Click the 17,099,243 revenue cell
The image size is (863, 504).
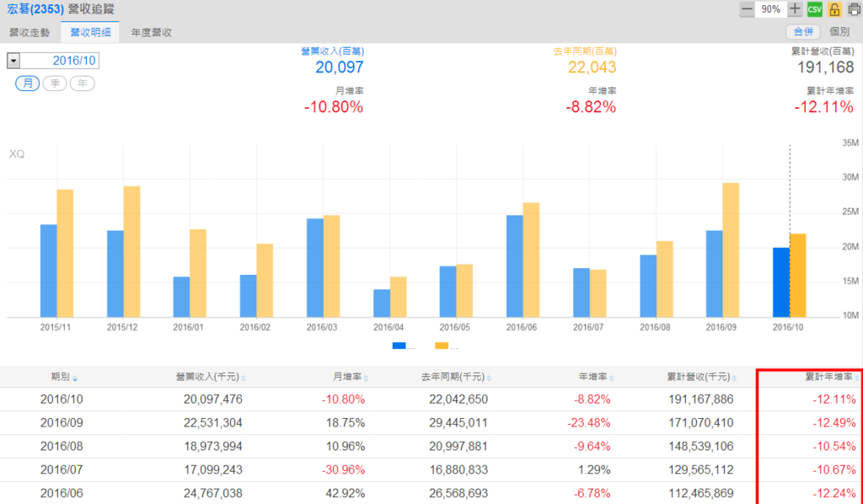point(213,470)
